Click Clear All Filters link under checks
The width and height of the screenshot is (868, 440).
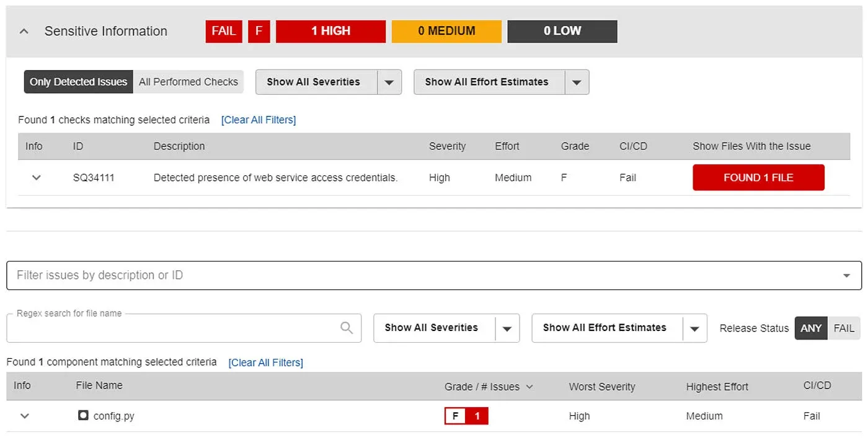pos(259,120)
